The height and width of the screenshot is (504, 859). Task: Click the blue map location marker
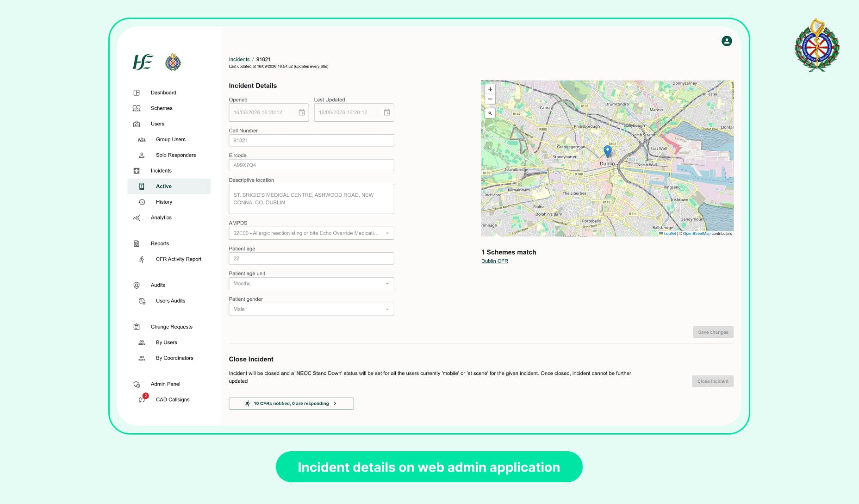click(x=608, y=151)
